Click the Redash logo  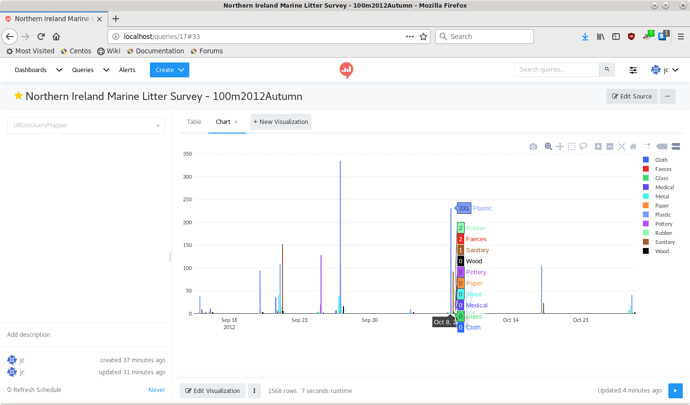tap(346, 70)
